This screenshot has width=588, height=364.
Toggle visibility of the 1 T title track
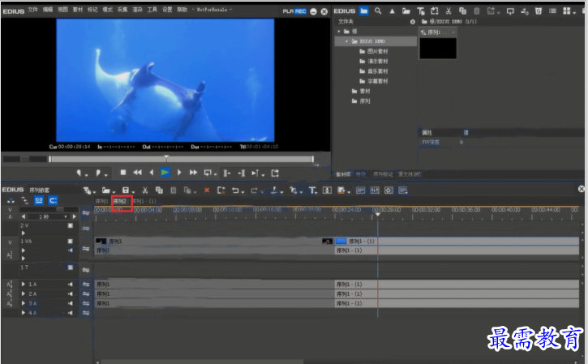tap(70, 268)
